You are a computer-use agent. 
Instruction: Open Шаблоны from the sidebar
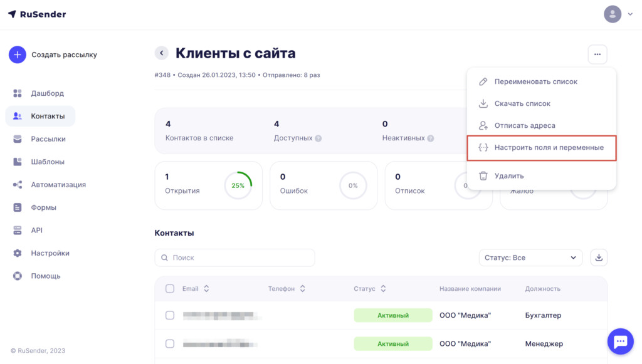point(39,162)
